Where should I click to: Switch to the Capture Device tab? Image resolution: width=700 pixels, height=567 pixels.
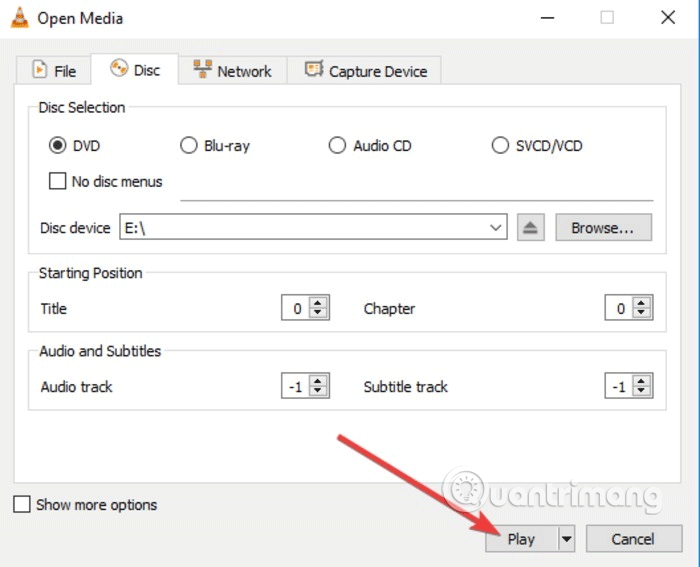coord(365,71)
